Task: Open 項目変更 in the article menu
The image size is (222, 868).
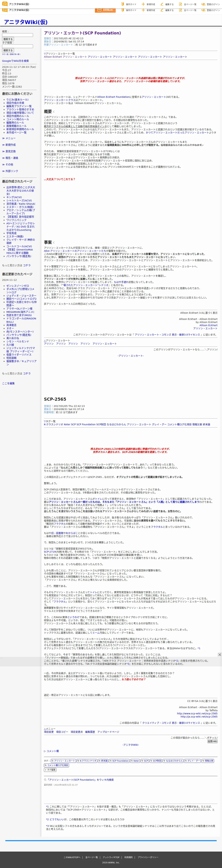Action: [49, 732]
